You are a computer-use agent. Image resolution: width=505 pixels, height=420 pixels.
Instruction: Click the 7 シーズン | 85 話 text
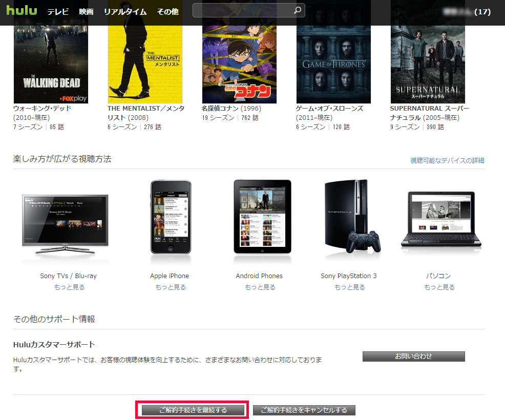pyautogui.click(x=38, y=127)
